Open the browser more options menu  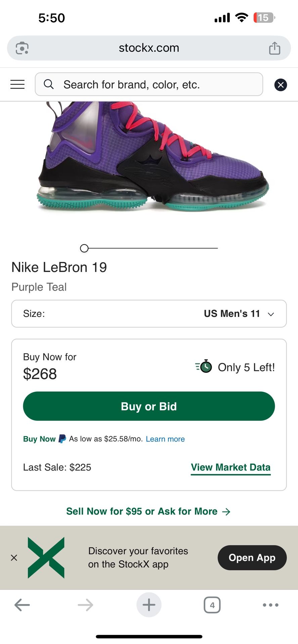click(x=270, y=605)
